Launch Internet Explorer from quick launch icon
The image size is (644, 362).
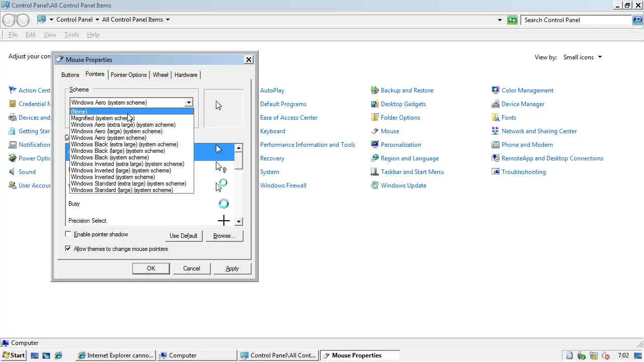tap(58, 355)
